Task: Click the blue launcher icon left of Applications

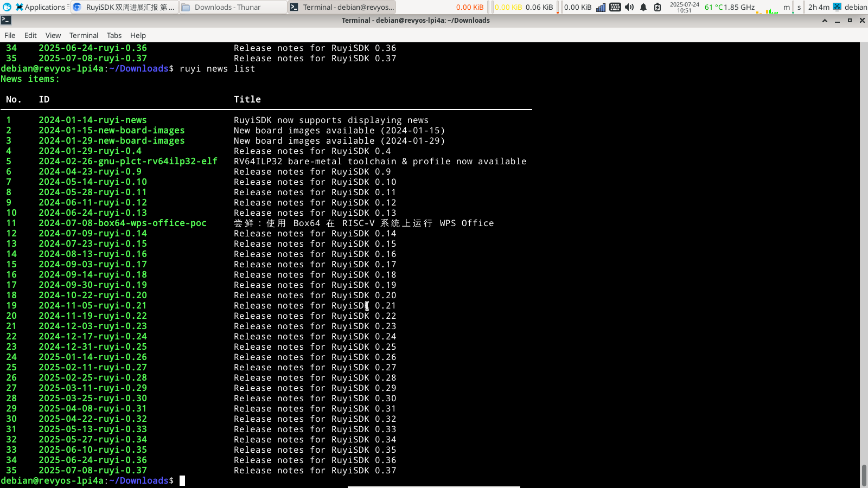Action: point(7,7)
